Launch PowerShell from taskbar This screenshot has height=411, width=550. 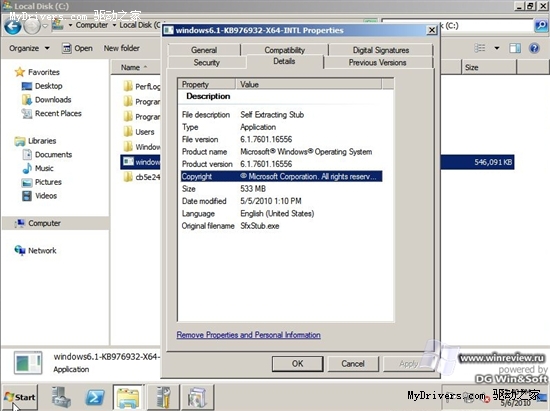tap(95, 397)
